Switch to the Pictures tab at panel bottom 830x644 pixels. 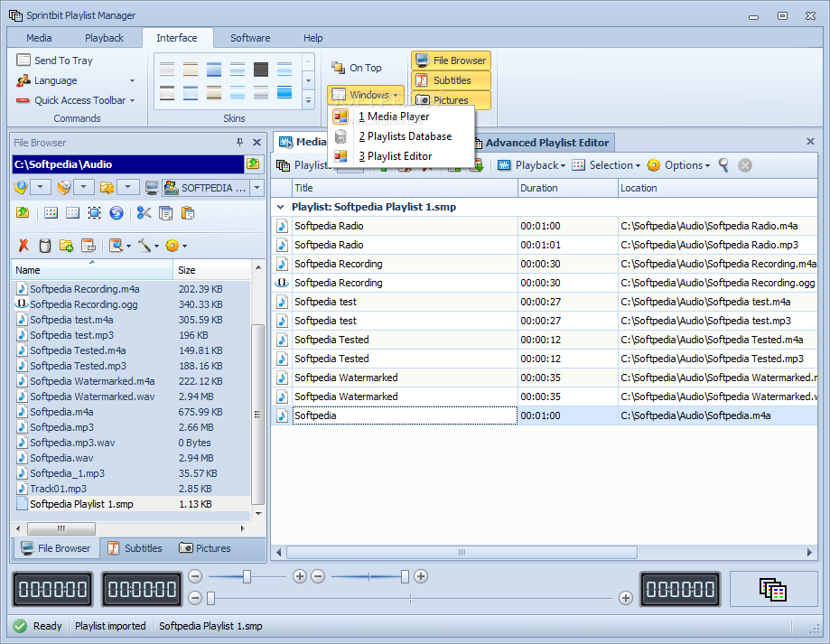click(205, 548)
